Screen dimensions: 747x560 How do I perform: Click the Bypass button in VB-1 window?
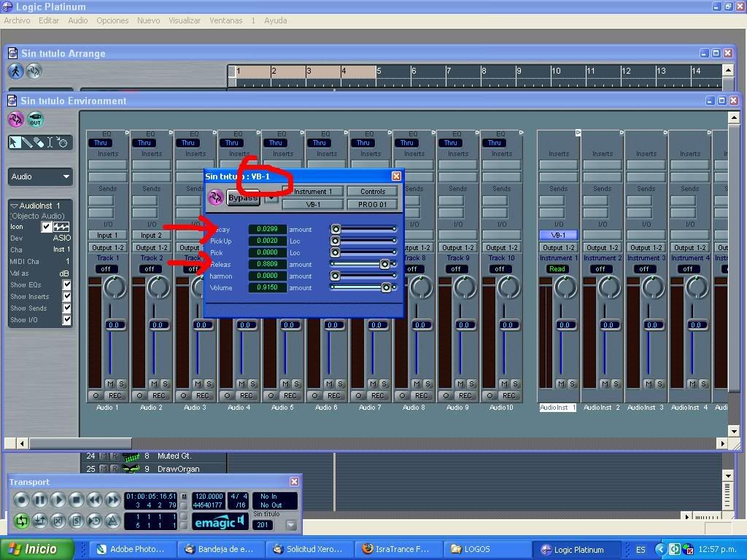click(243, 198)
